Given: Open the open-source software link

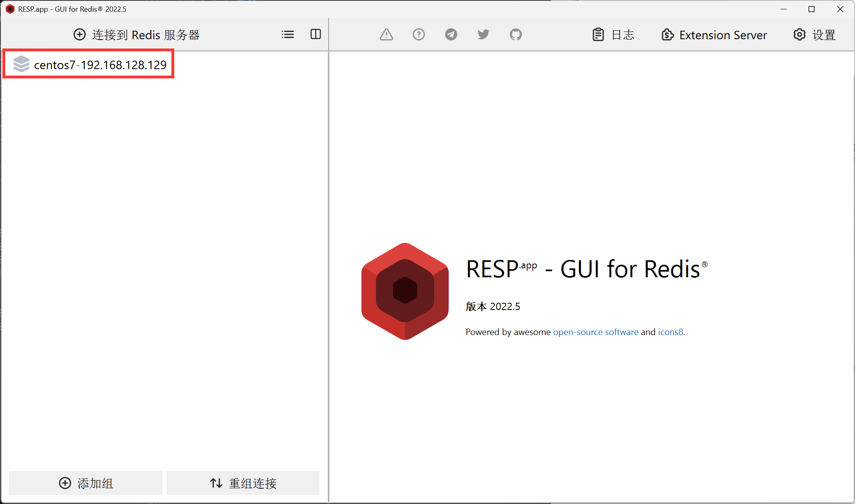Looking at the screenshot, I should tap(595, 332).
